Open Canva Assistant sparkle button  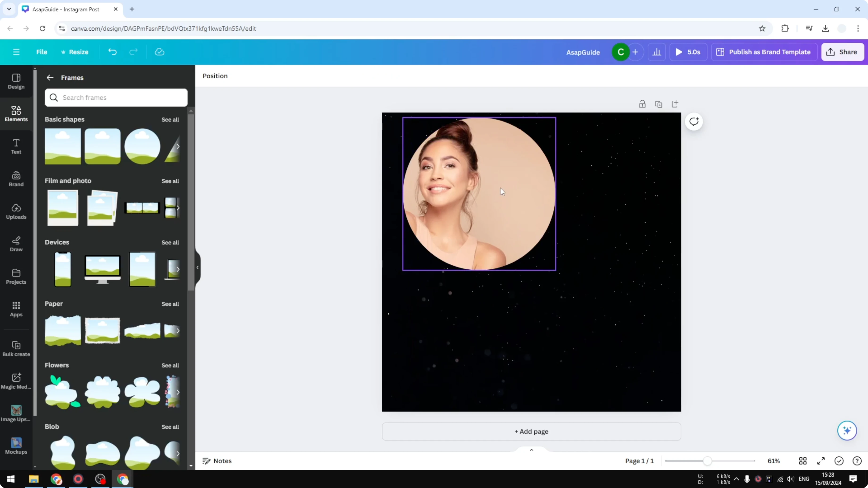click(x=847, y=430)
